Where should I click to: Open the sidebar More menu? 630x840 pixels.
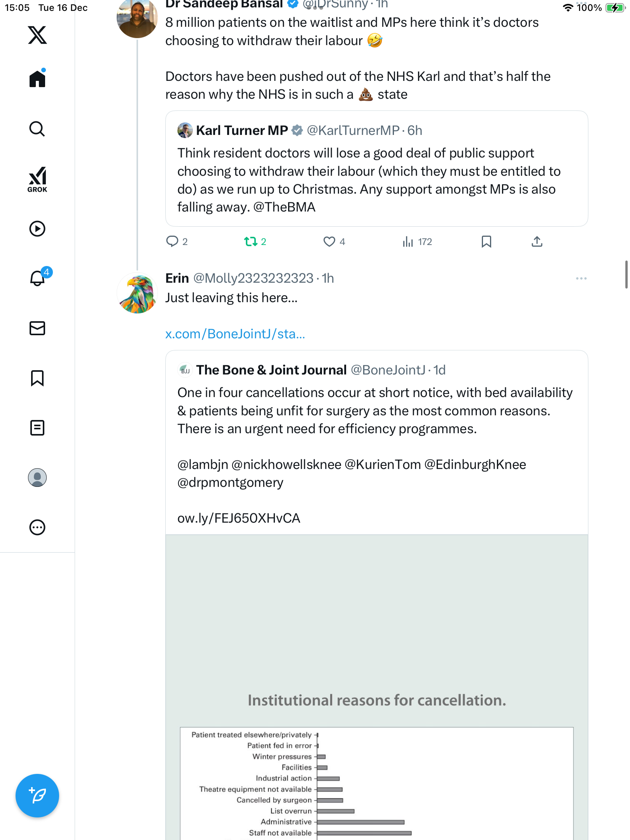click(37, 527)
